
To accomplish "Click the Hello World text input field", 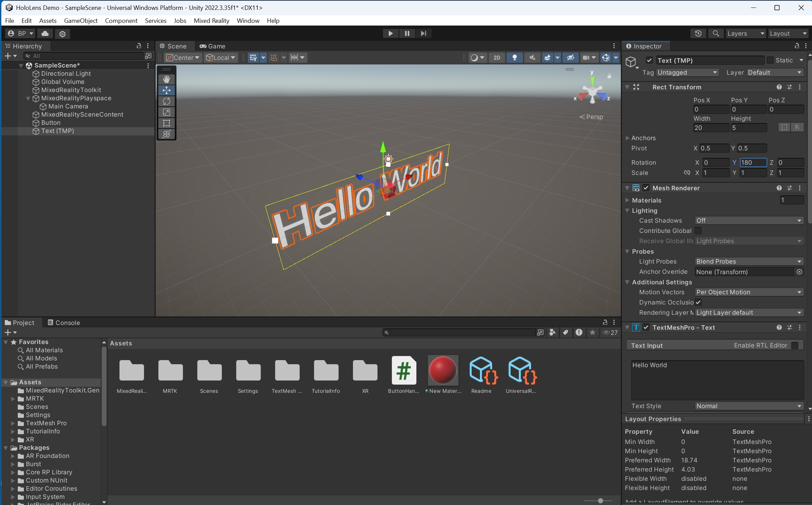I will (716, 380).
